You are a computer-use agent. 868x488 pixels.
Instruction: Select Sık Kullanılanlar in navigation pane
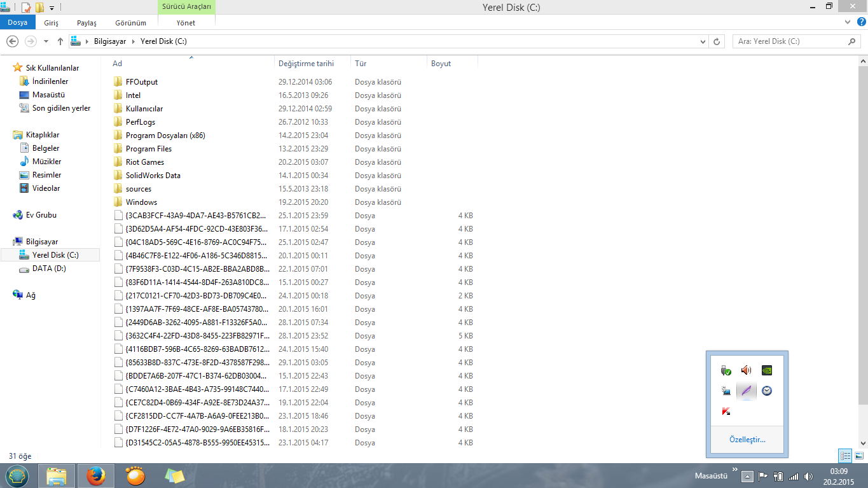52,68
